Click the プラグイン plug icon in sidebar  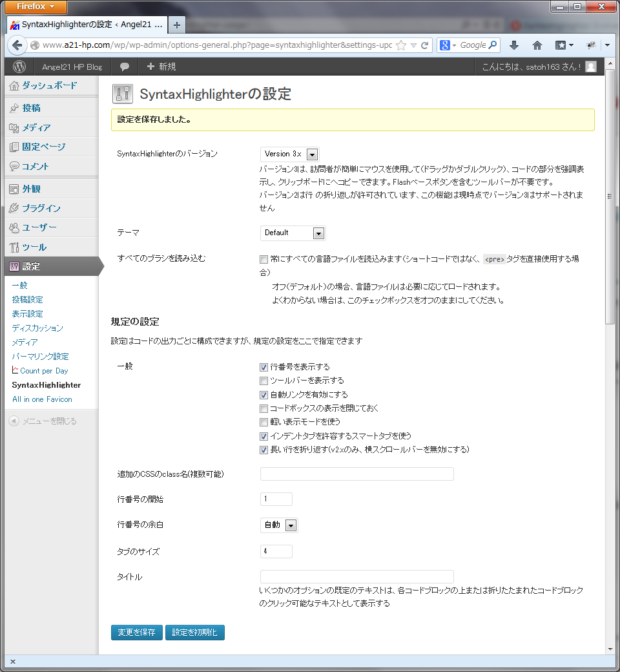coord(14,208)
